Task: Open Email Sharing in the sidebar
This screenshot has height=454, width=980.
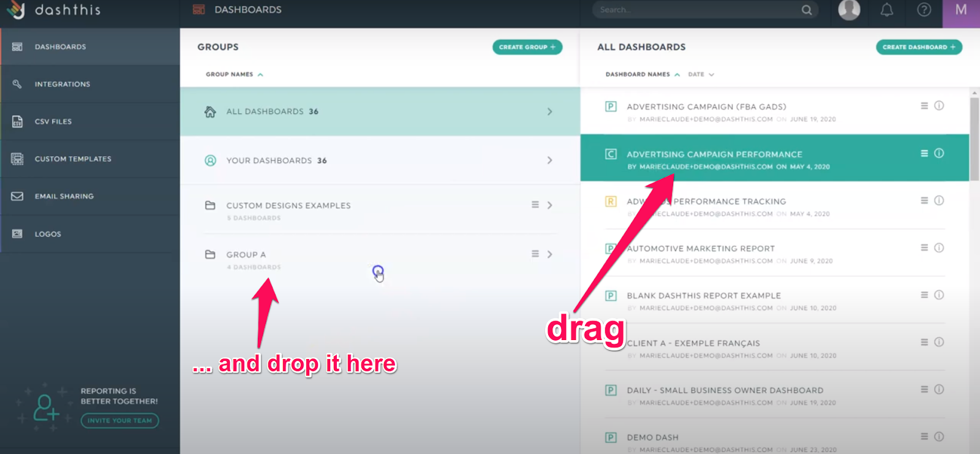Action: [x=90, y=196]
